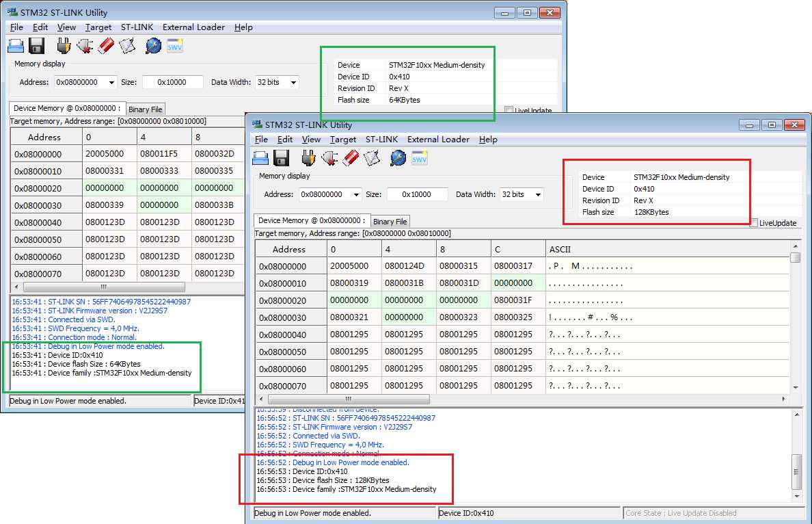This screenshot has width=812, height=524.
Task: Click Connect to target plug icon, front window
Action: pos(308,157)
